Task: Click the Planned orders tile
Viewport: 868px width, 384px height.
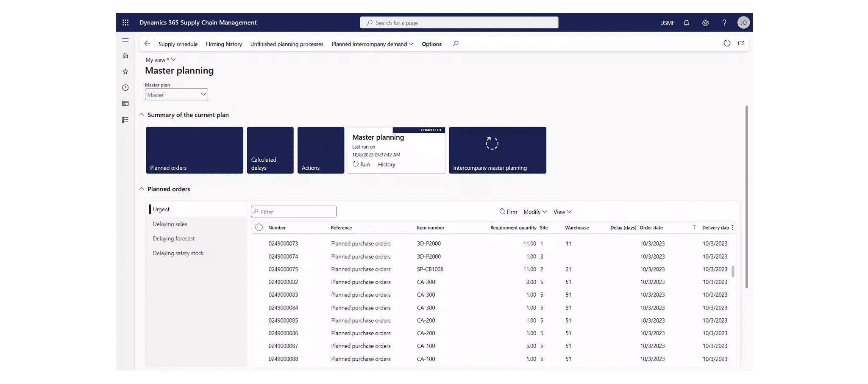Action: (195, 150)
